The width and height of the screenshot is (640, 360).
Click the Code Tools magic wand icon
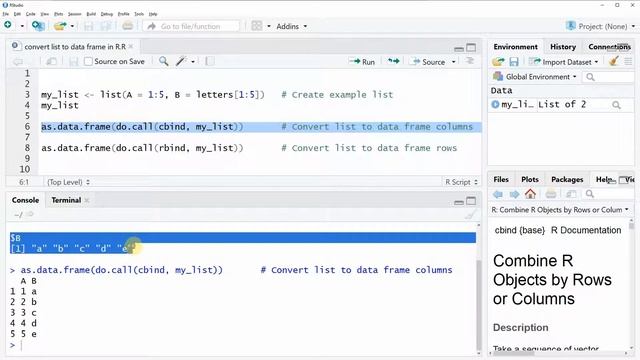pyautogui.click(x=181, y=62)
